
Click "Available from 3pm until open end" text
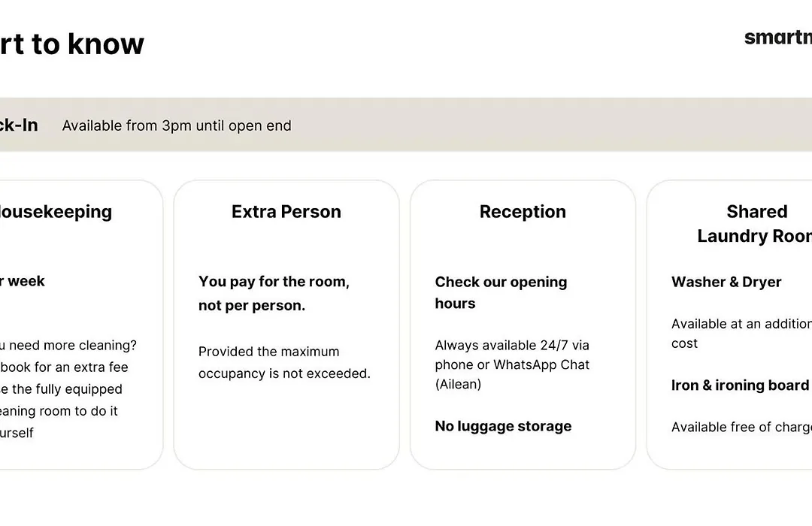[x=177, y=125]
